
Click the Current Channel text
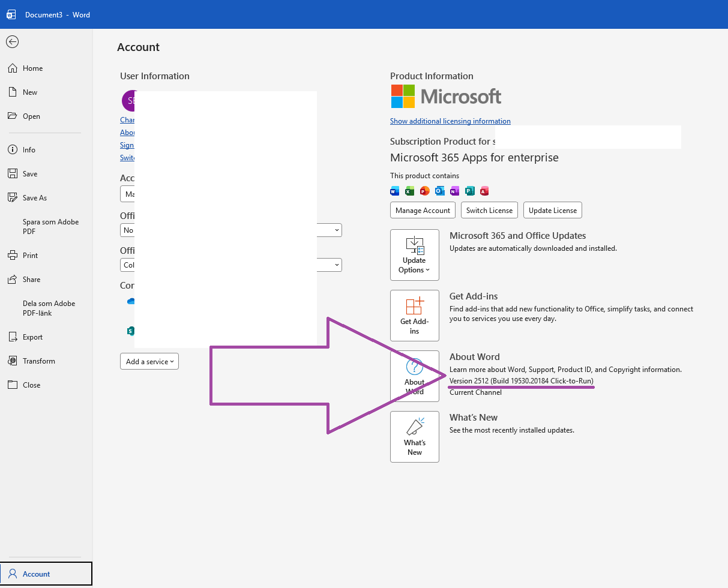(475, 392)
